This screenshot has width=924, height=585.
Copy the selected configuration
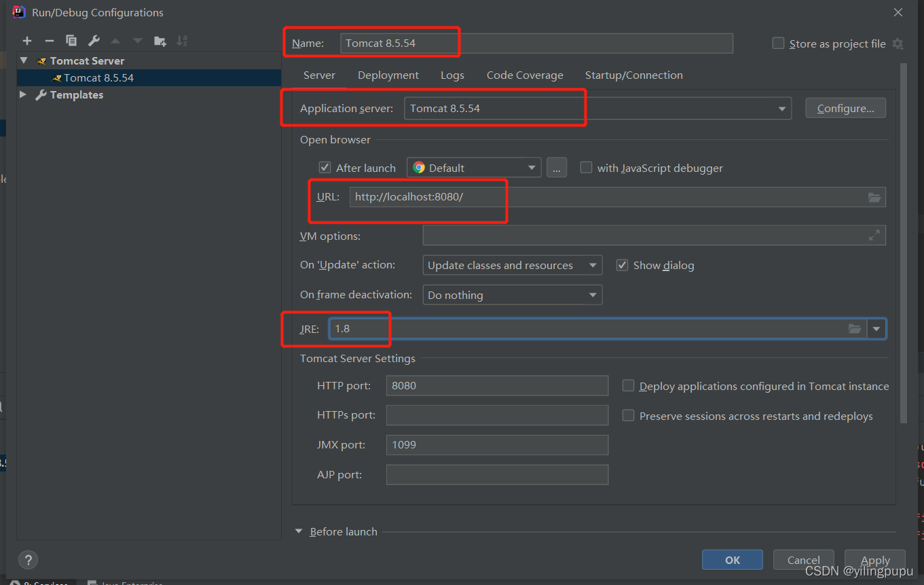coord(71,41)
